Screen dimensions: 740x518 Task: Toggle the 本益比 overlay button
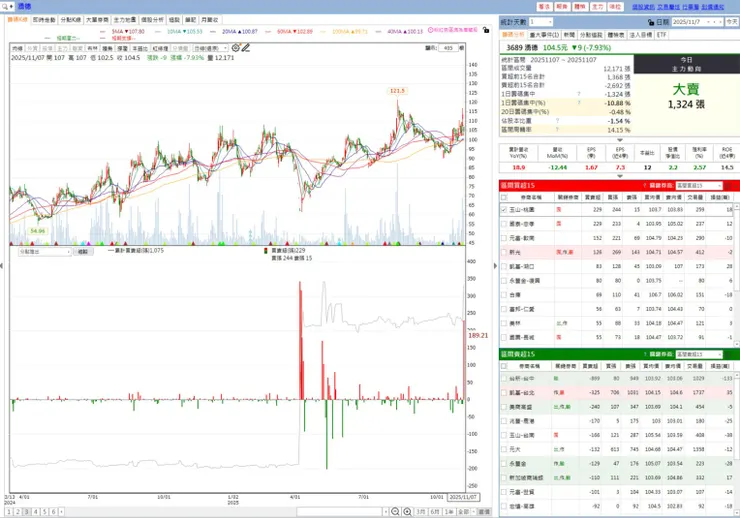pos(140,48)
